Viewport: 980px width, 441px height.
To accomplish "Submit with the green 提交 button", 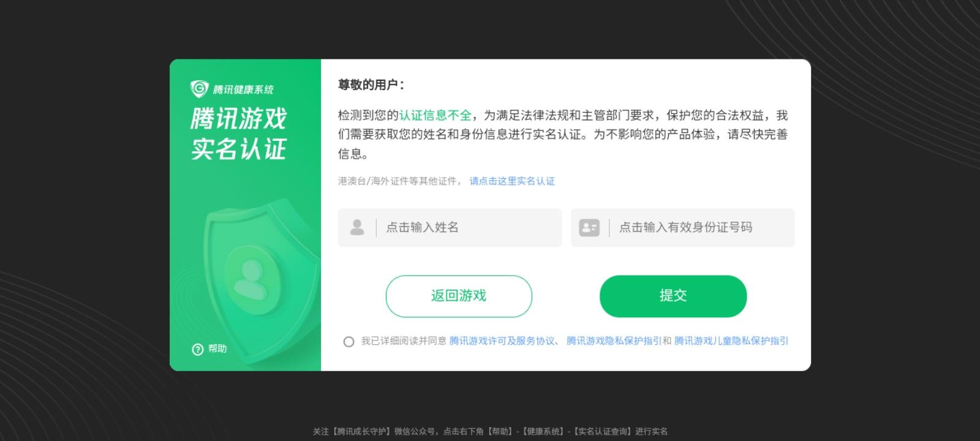I will 673,296.
